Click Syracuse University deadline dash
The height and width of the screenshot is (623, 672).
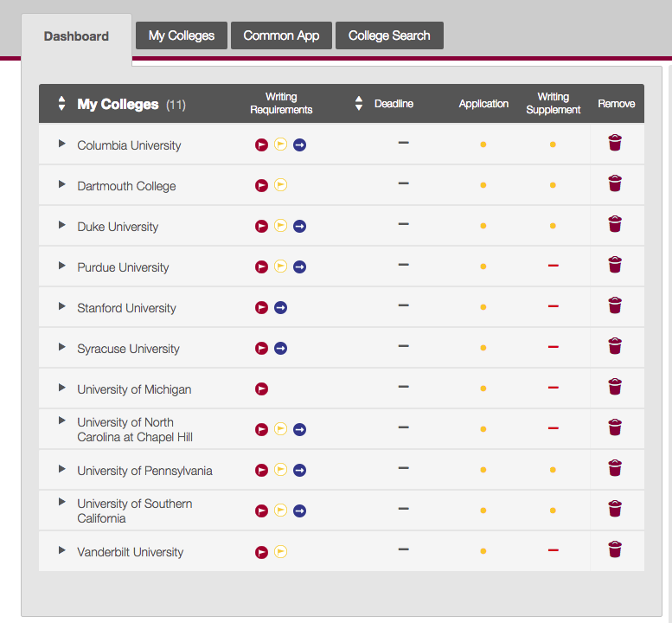403,346
